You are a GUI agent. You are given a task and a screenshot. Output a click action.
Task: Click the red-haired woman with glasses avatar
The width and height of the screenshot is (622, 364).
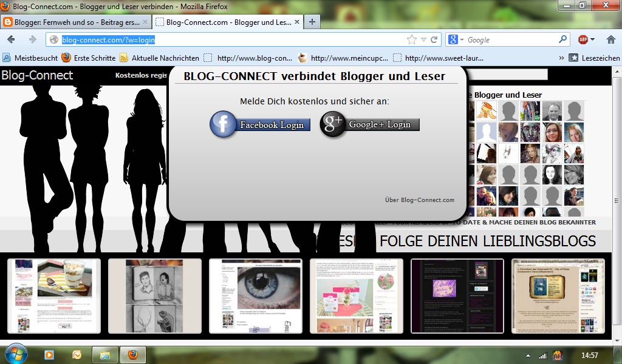(x=552, y=132)
